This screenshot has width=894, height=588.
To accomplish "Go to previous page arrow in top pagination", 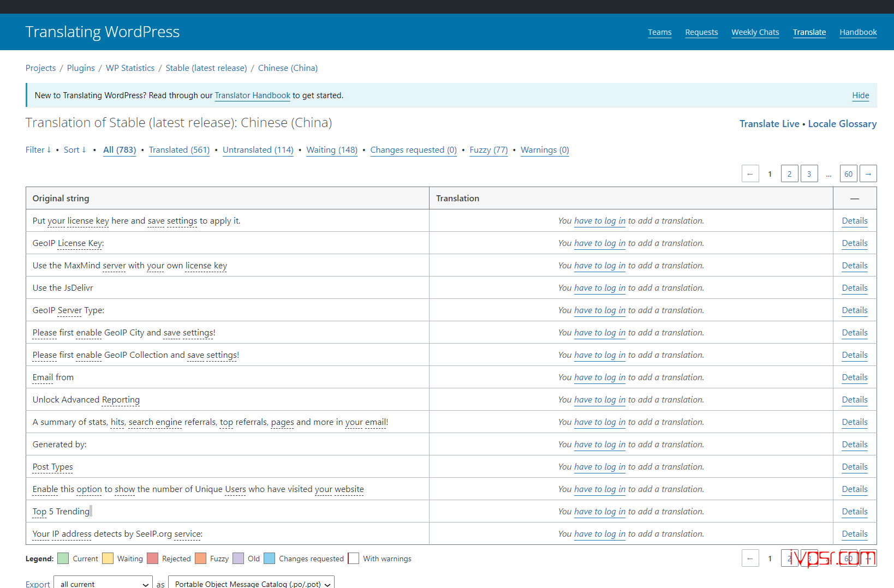I will [750, 174].
